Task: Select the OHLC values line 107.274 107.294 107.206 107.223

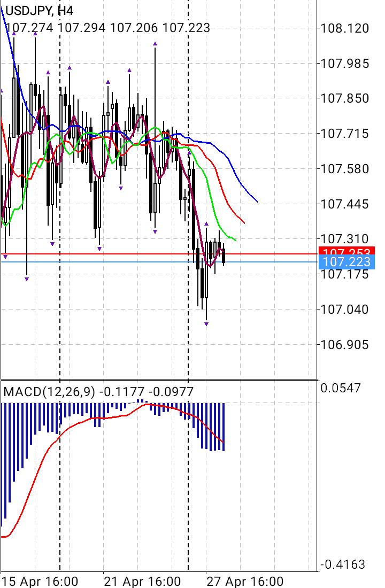Action: pyautogui.click(x=107, y=28)
